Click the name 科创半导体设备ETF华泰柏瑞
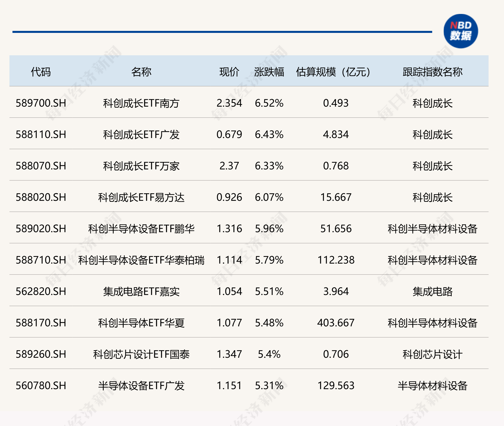Viewport: 504px width, 426px height. point(141,260)
